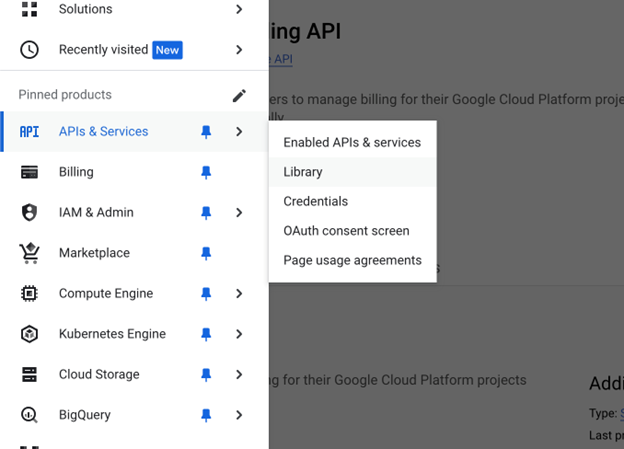The width and height of the screenshot is (624, 449).
Task: Open the Recently visited label
Action: click(x=103, y=50)
